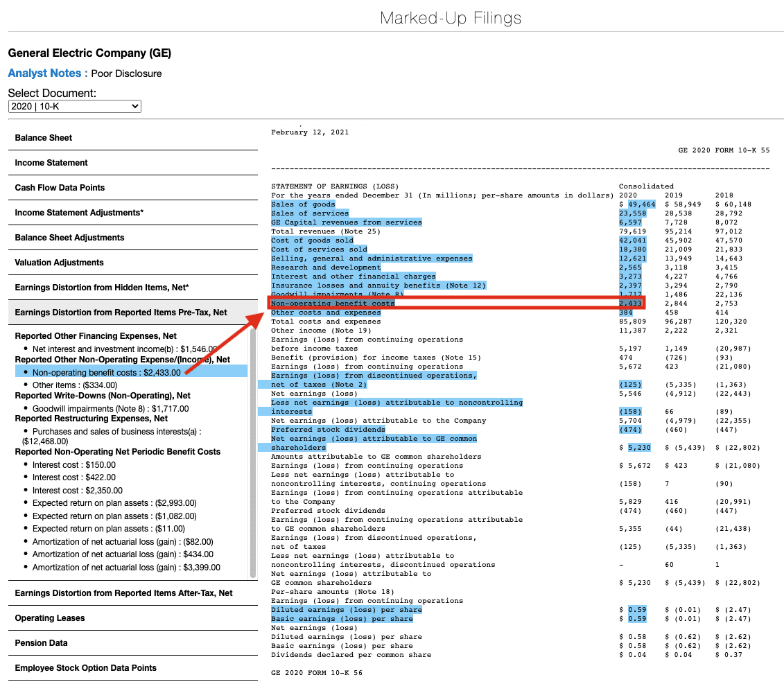Viewport: 784px width, 684px height.
Task: Click the Analyst Notes link
Action: tap(48, 73)
